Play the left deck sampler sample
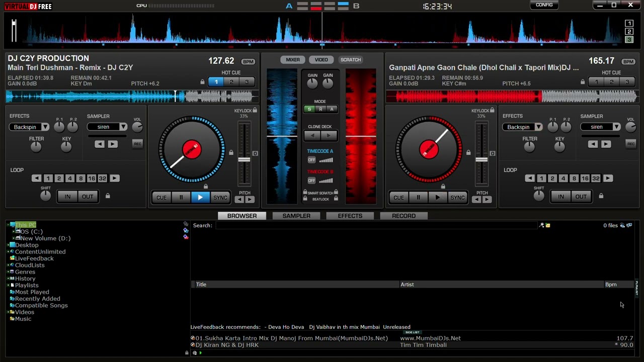This screenshot has height=362, width=644. (113, 144)
